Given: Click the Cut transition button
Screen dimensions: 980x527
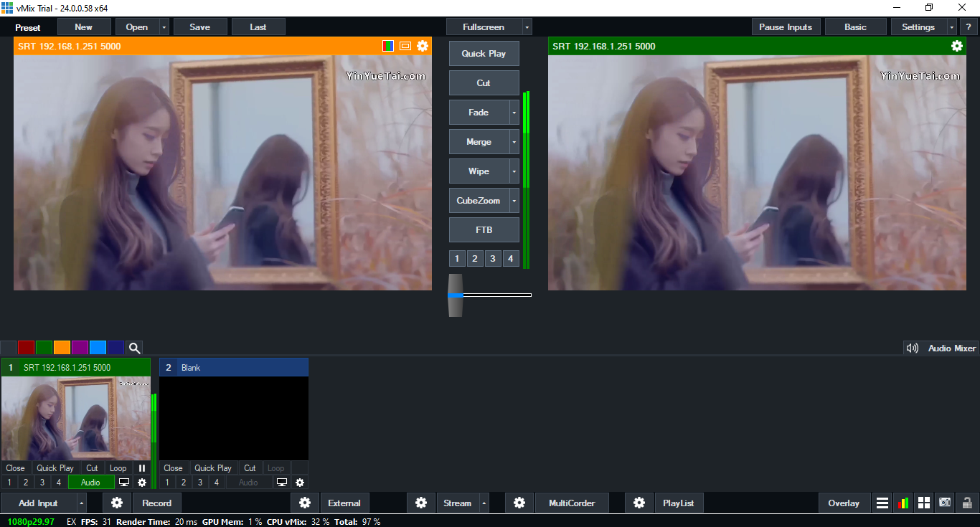Looking at the screenshot, I should tap(484, 83).
